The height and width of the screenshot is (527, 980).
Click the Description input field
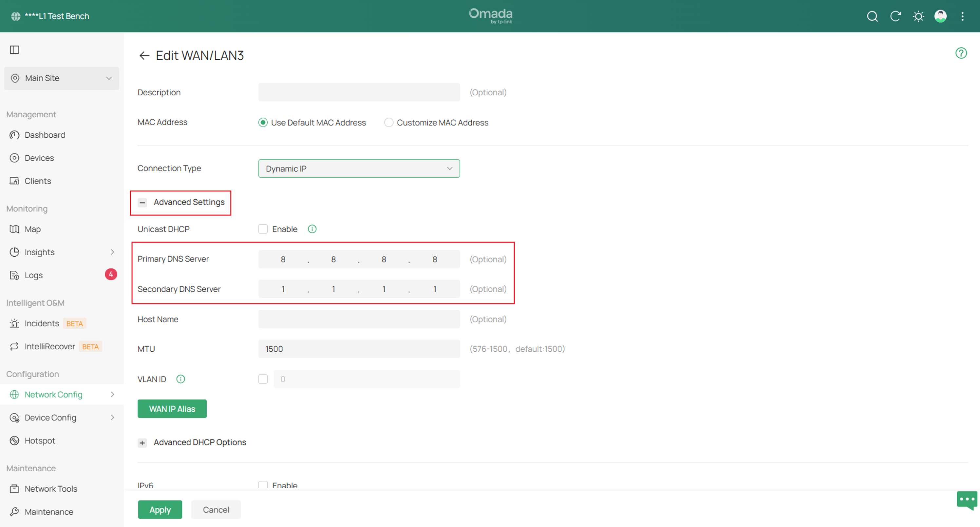tap(359, 92)
